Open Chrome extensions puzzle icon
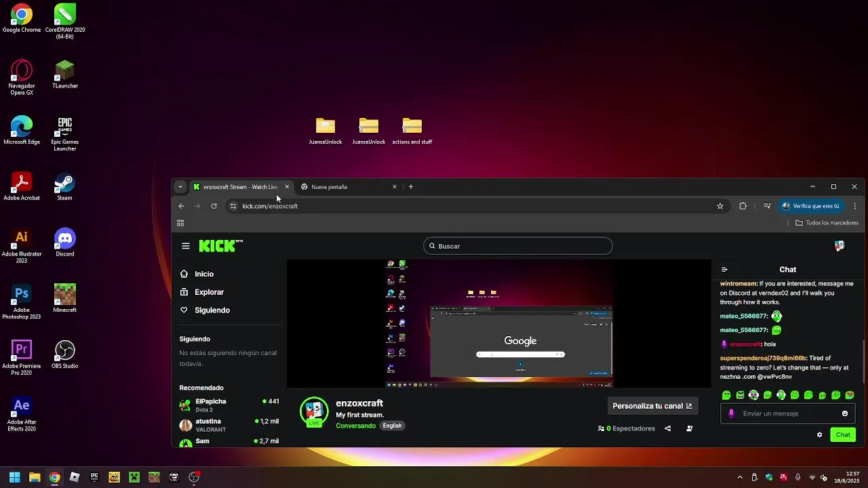The width and height of the screenshot is (868, 488). pyautogui.click(x=743, y=206)
